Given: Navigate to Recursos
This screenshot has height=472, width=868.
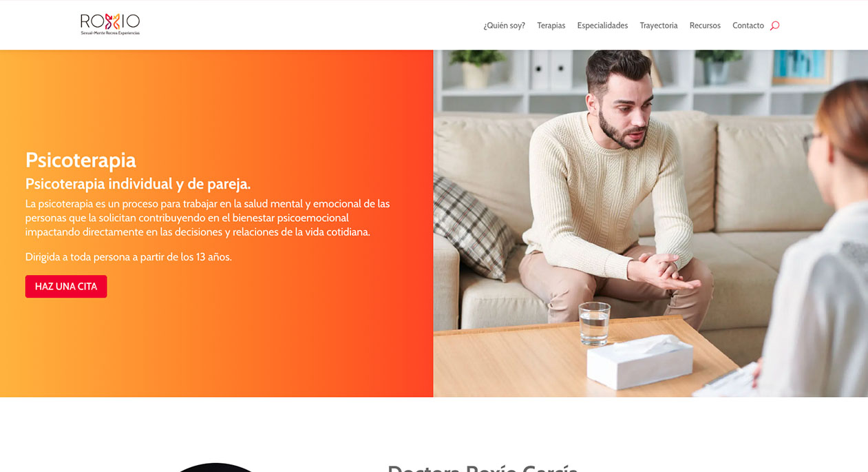Looking at the screenshot, I should click(x=705, y=25).
